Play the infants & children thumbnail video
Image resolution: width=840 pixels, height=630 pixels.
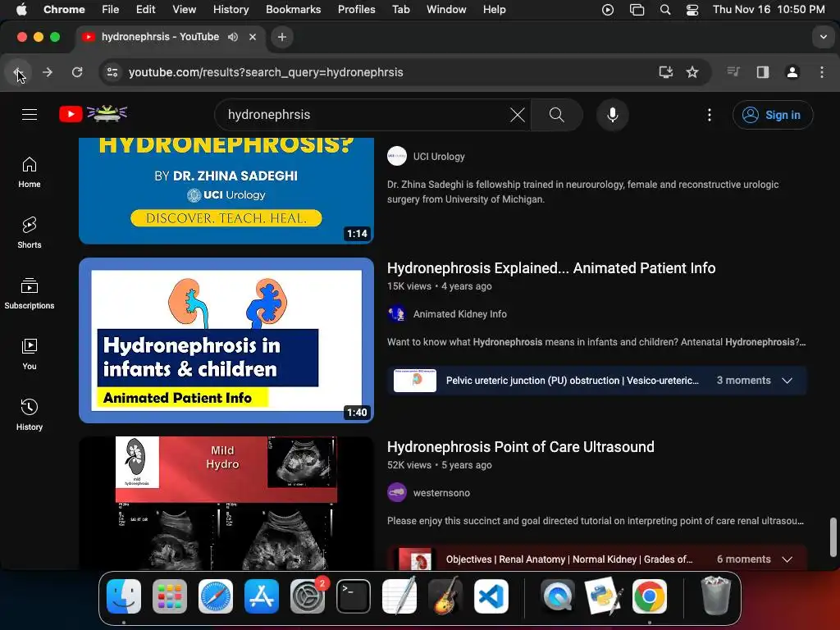click(x=226, y=340)
